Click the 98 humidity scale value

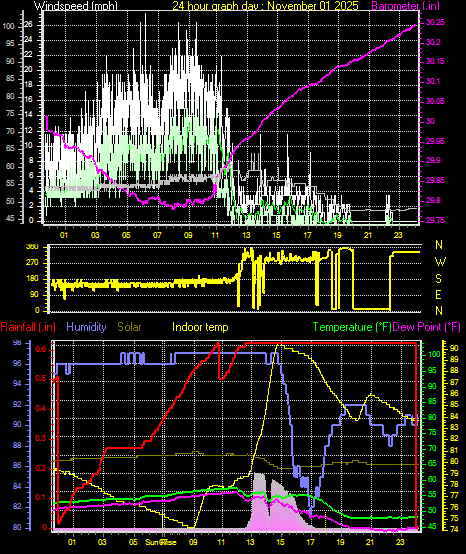pos(17,342)
